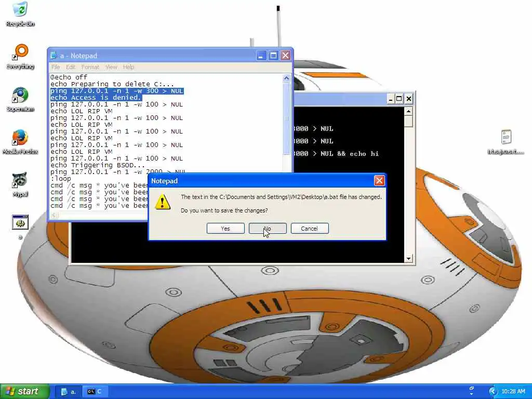Click the command prompt scrollbar down arrow
The image size is (532, 399).
click(x=408, y=259)
